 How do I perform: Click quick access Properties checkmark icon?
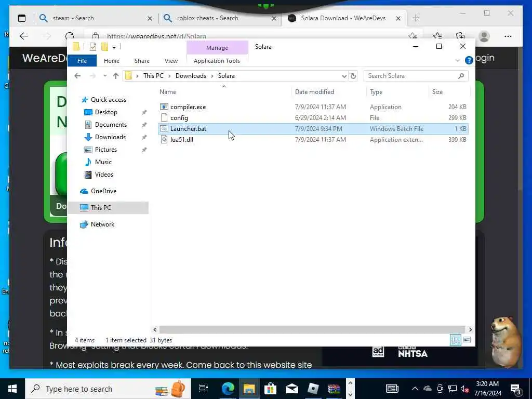coord(92,47)
